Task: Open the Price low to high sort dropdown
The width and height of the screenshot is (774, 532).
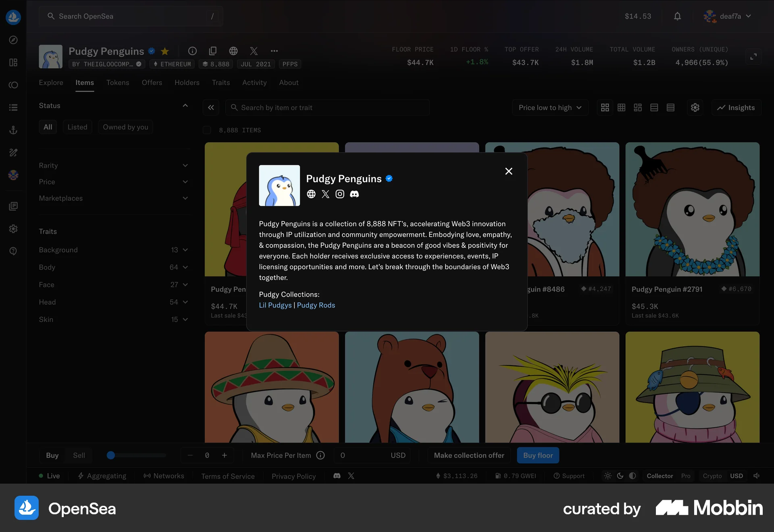Action: click(x=550, y=108)
